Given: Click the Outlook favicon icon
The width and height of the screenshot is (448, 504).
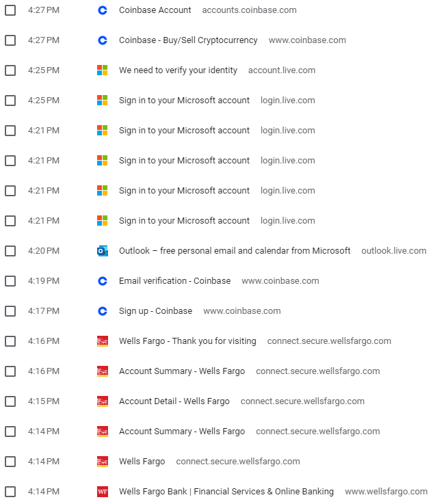Looking at the screenshot, I should point(103,251).
